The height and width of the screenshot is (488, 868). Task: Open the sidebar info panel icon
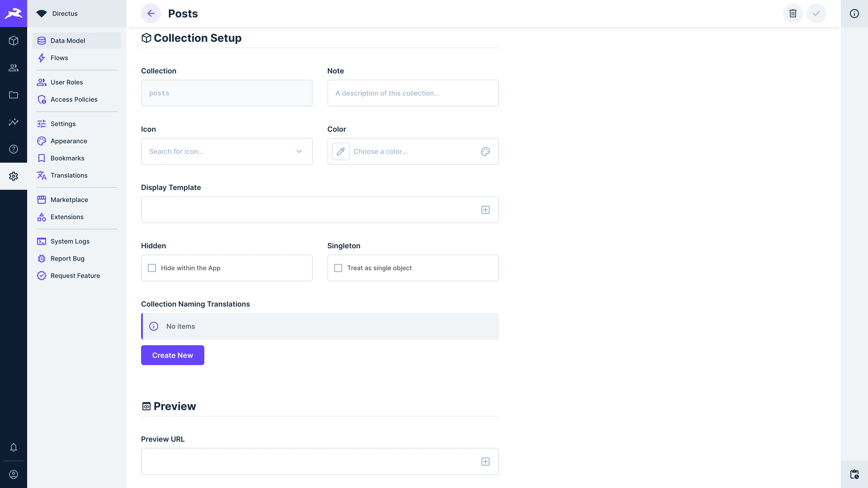(x=854, y=14)
